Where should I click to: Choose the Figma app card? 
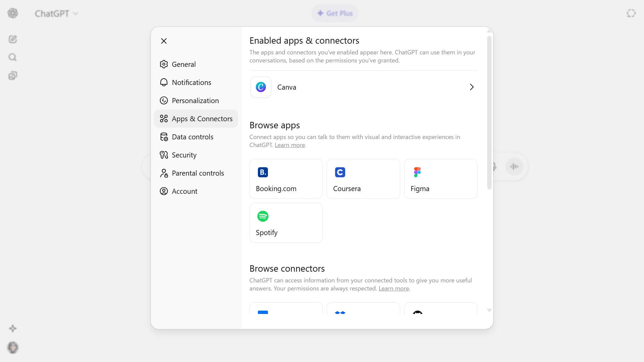click(440, 179)
